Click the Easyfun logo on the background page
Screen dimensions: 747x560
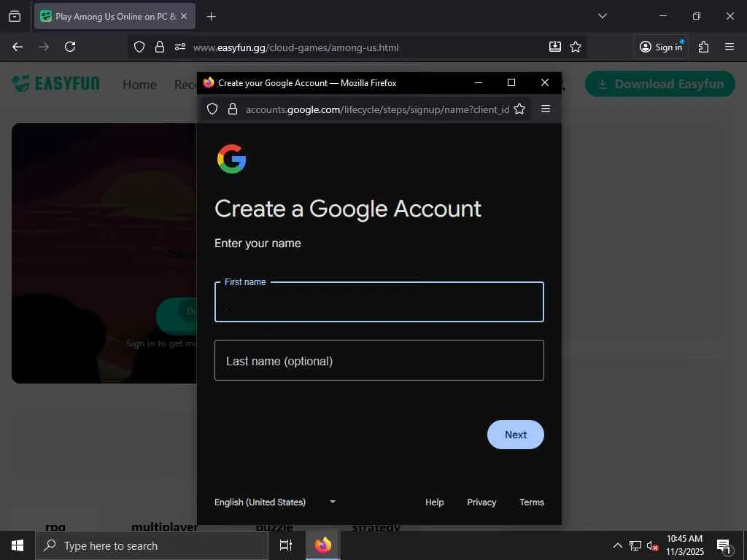55,84
